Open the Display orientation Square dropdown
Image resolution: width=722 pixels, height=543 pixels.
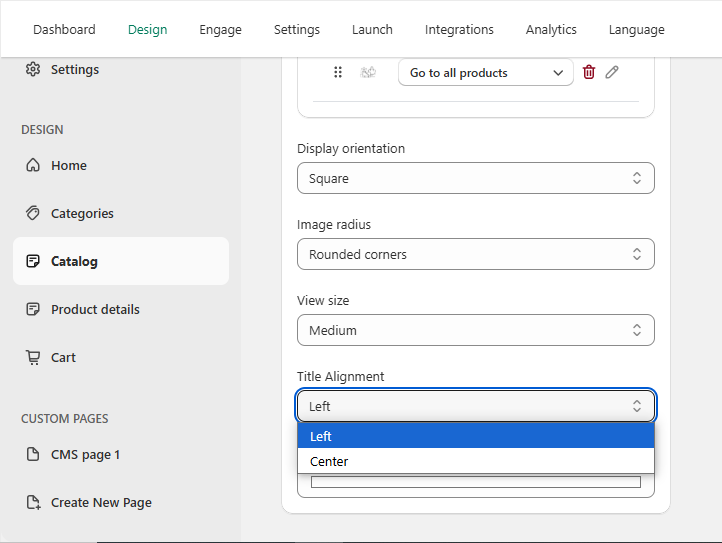click(476, 178)
